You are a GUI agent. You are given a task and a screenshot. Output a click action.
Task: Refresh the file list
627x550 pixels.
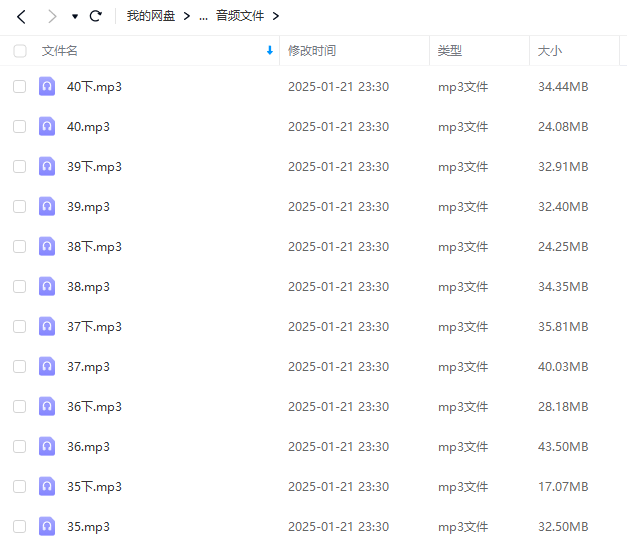click(x=96, y=16)
